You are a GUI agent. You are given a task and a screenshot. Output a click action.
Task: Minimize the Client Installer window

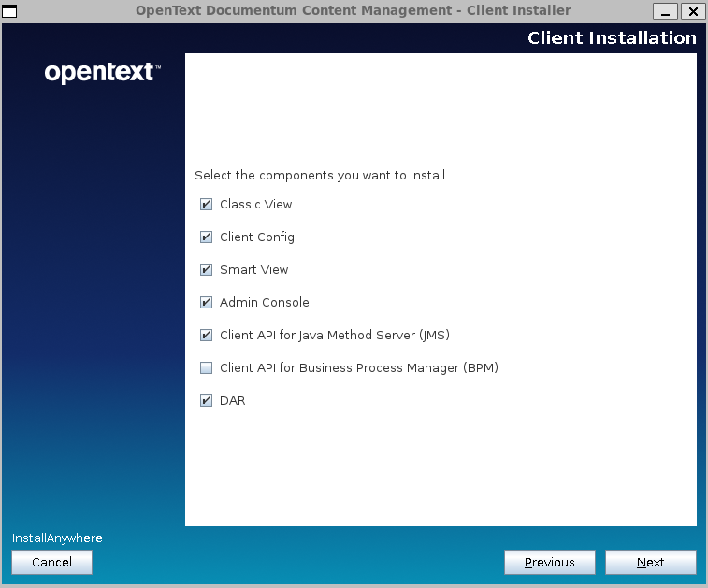pos(666,11)
